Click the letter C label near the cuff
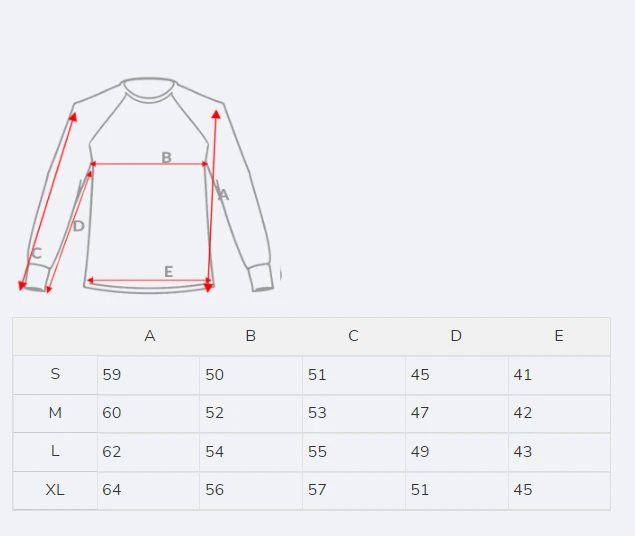 coord(36,253)
